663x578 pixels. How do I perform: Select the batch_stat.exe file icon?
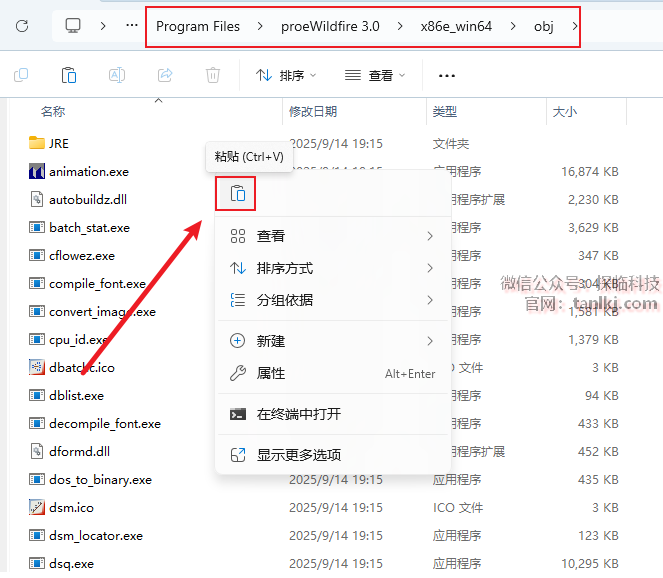click(37, 227)
